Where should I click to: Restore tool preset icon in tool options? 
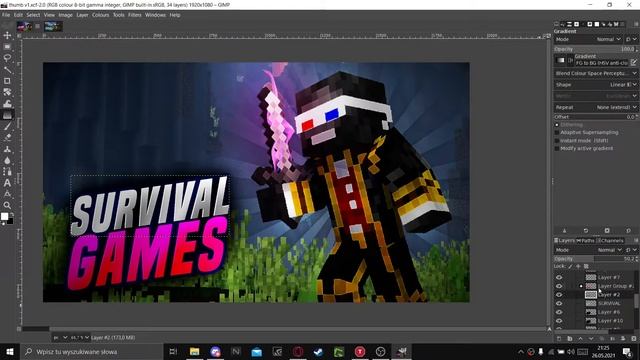[x=586, y=231]
